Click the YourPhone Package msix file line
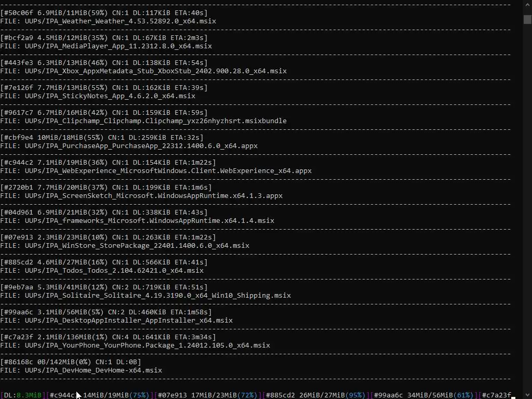The width and height of the screenshot is (532, 399). pyautogui.click(x=135, y=345)
